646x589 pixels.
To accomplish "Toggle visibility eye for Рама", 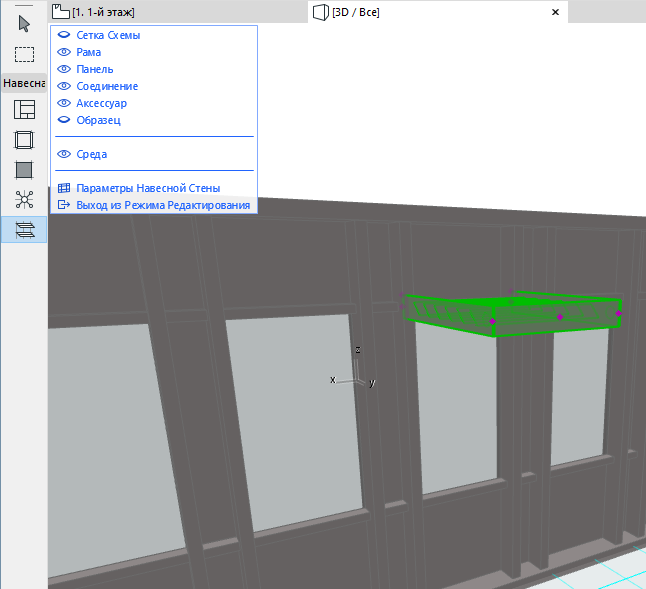I will pos(64,52).
